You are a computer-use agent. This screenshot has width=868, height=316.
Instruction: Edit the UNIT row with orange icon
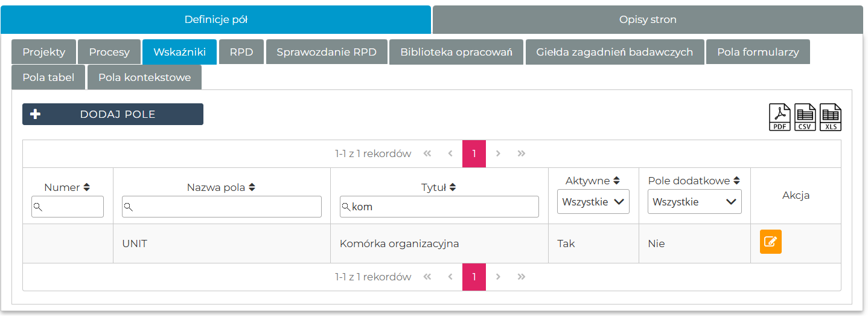click(x=770, y=242)
